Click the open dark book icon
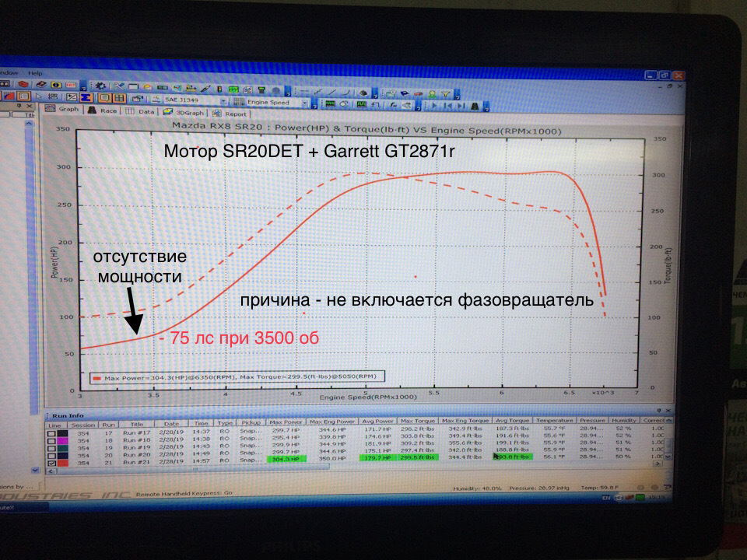This screenshot has height=560, width=747. pos(41,84)
